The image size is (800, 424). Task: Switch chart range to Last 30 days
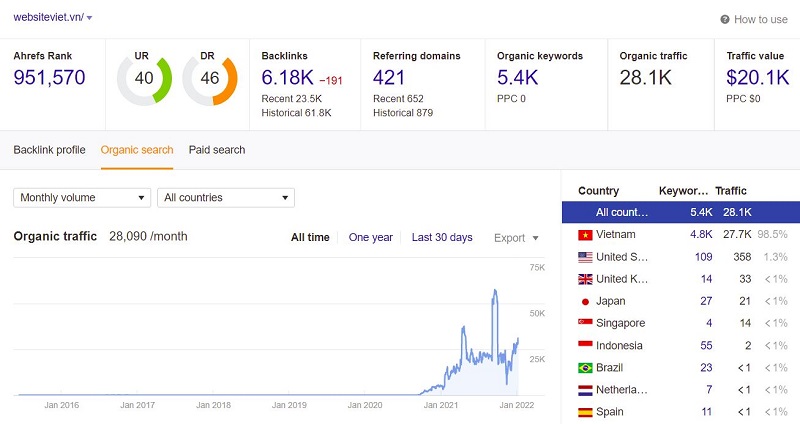point(442,237)
